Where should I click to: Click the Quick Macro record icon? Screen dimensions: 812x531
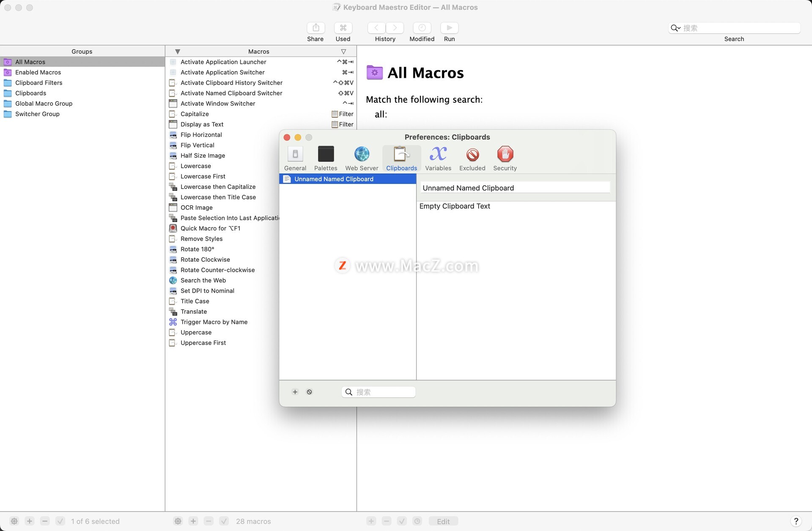click(x=173, y=228)
